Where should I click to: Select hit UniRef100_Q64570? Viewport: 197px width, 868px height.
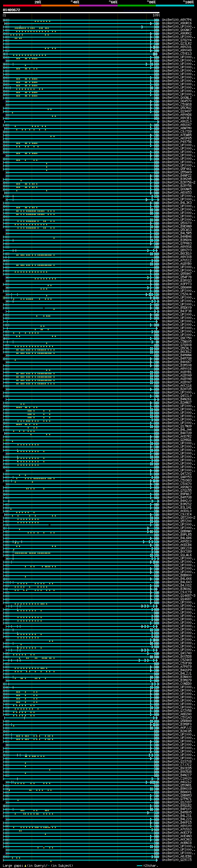click(177, 101)
